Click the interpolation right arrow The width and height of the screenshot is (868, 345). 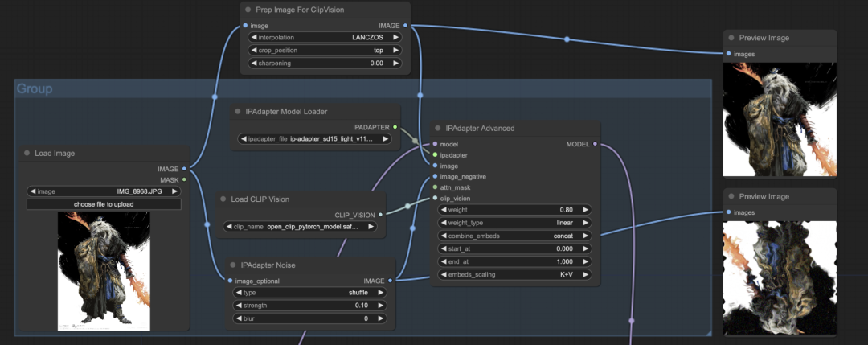(x=395, y=38)
